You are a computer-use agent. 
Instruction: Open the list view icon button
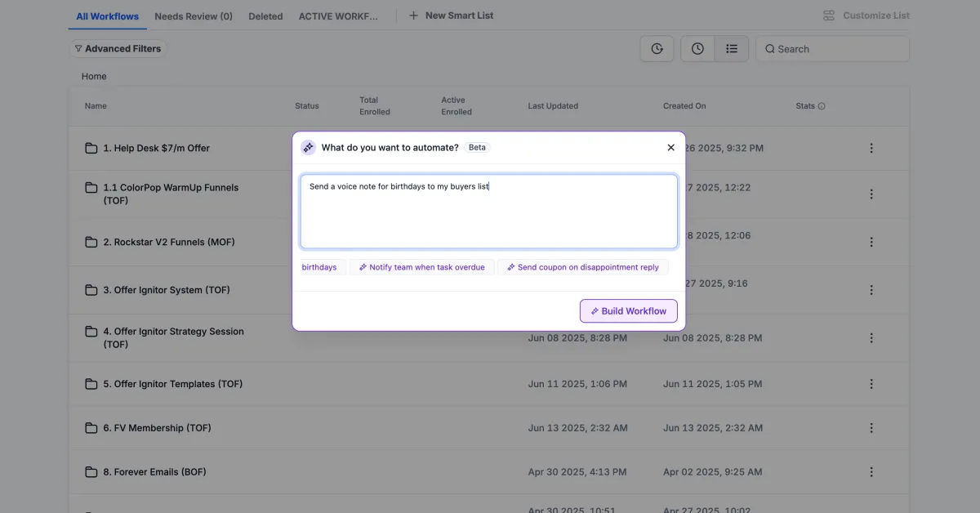(x=732, y=49)
